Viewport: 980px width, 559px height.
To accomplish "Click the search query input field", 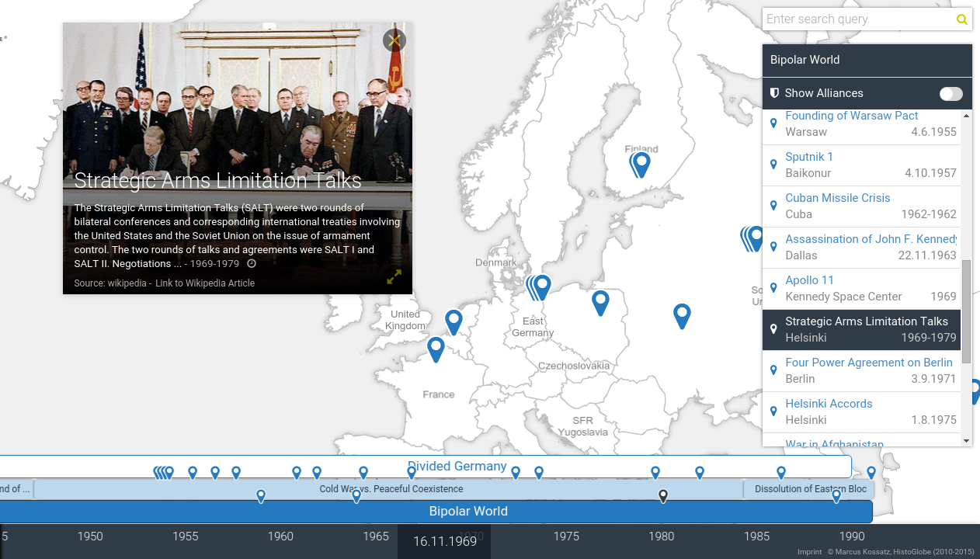I will click(857, 19).
